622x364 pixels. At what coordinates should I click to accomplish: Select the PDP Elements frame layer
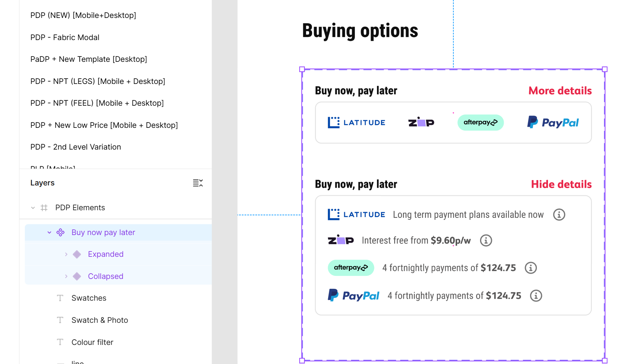coord(80,208)
